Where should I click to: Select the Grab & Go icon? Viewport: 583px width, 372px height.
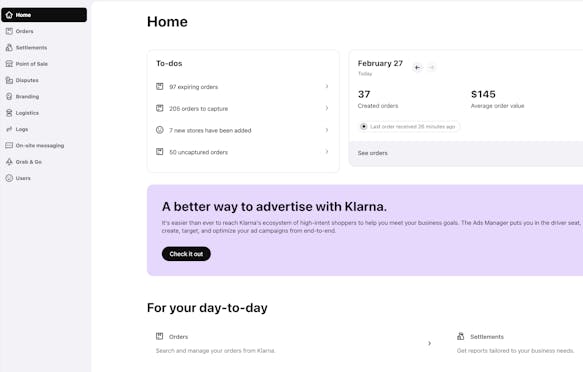click(x=9, y=162)
